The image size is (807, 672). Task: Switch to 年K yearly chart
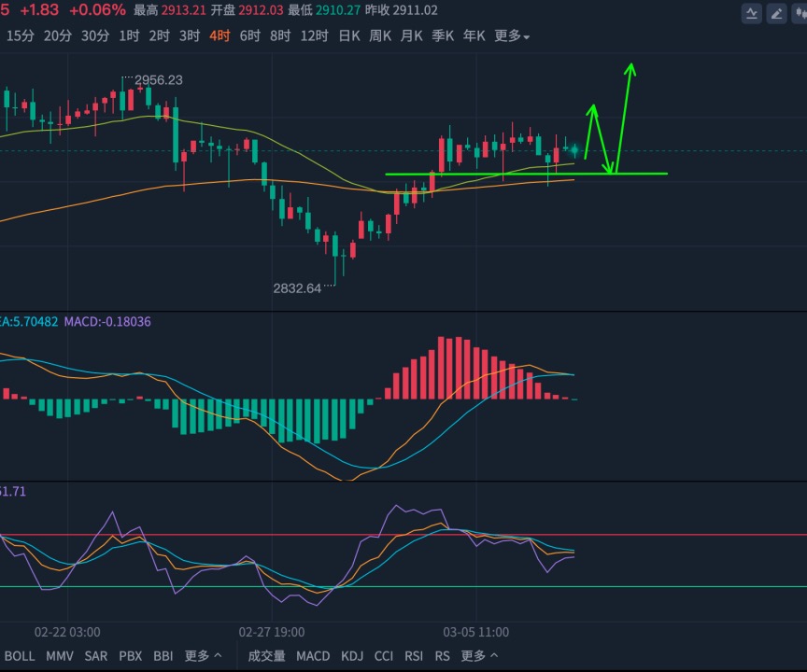click(474, 35)
